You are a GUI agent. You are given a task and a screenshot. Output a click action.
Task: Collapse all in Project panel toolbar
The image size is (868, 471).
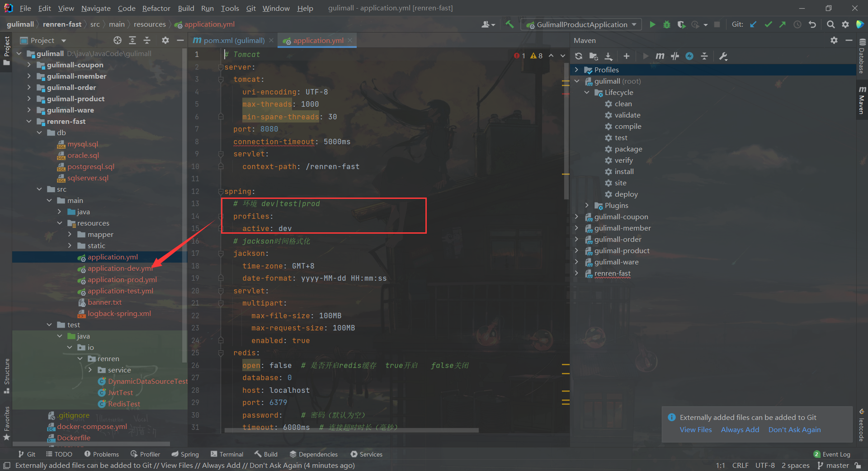pyautogui.click(x=147, y=40)
